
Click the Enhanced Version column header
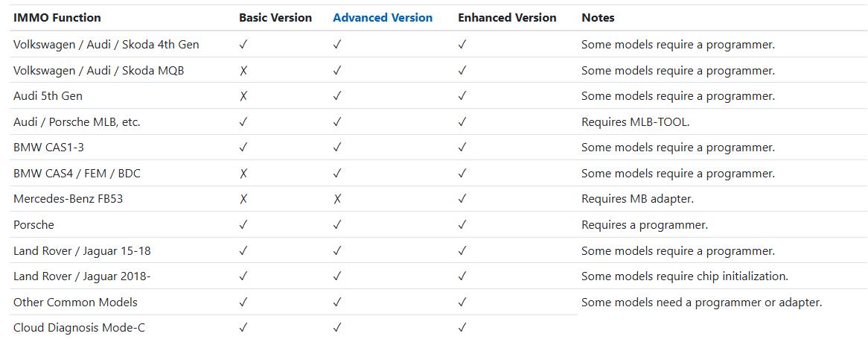(x=507, y=18)
